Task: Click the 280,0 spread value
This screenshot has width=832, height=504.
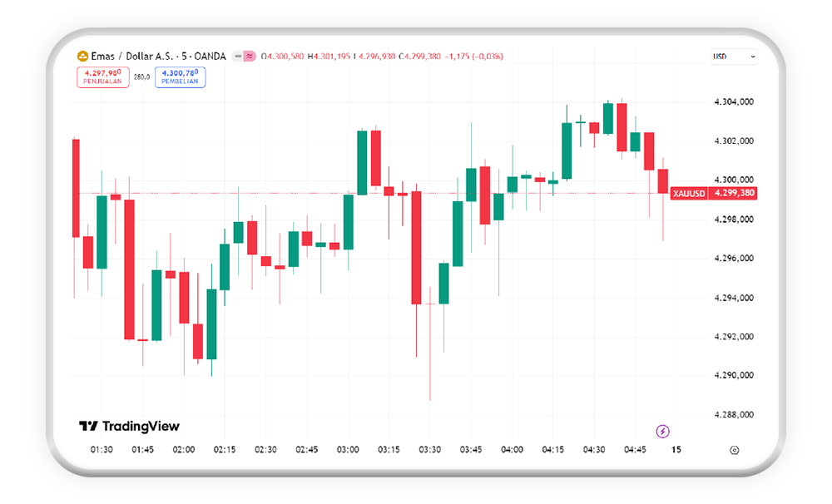Action: (141, 77)
